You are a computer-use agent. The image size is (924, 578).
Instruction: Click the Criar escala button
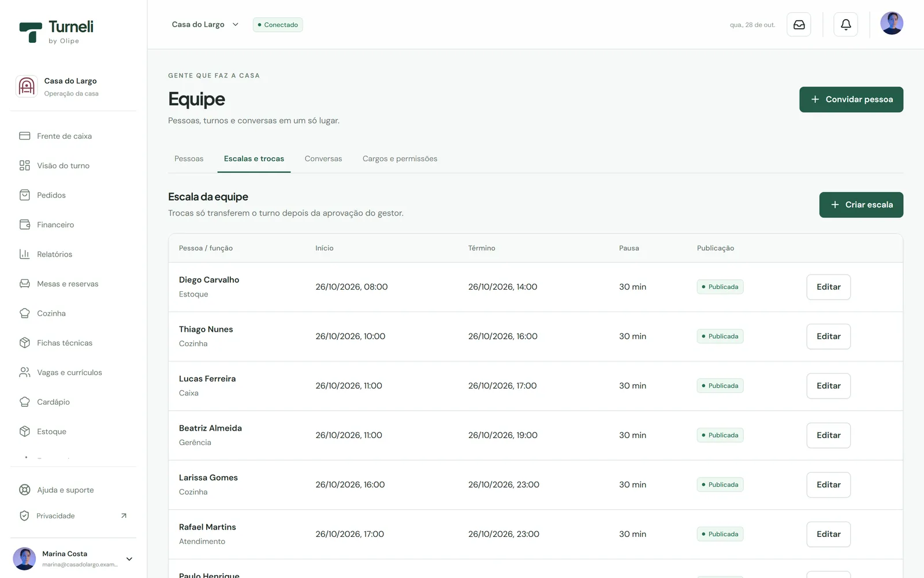coord(861,205)
